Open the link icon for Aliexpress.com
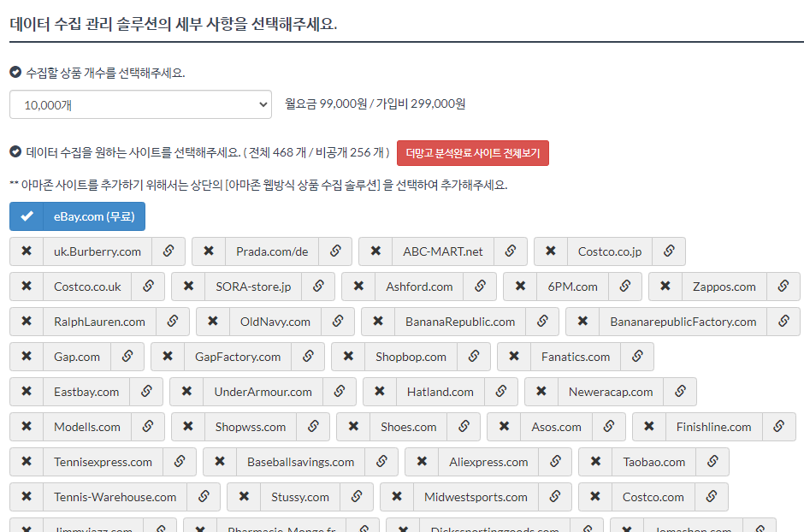 click(555, 462)
